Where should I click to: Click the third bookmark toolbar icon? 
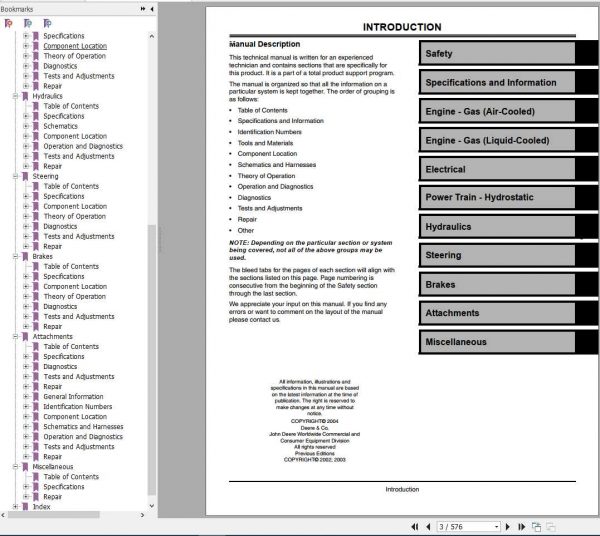47,24
